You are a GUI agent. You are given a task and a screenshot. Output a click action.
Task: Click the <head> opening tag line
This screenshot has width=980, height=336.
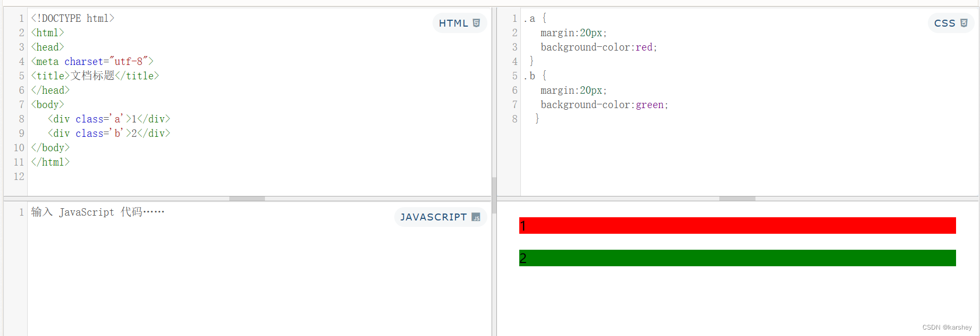click(47, 47)
